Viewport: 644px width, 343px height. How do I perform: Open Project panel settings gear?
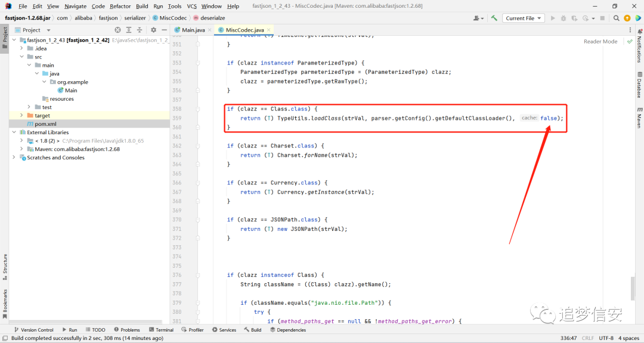[154, 30]
